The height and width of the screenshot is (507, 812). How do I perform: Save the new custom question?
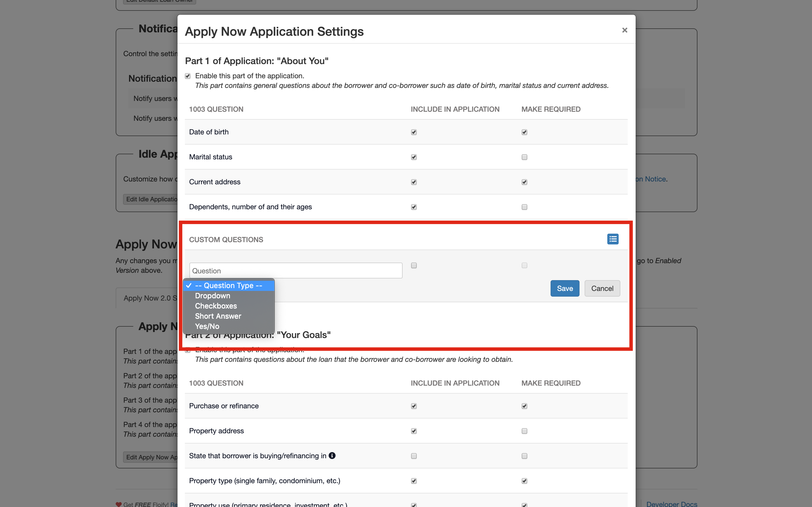564,288
